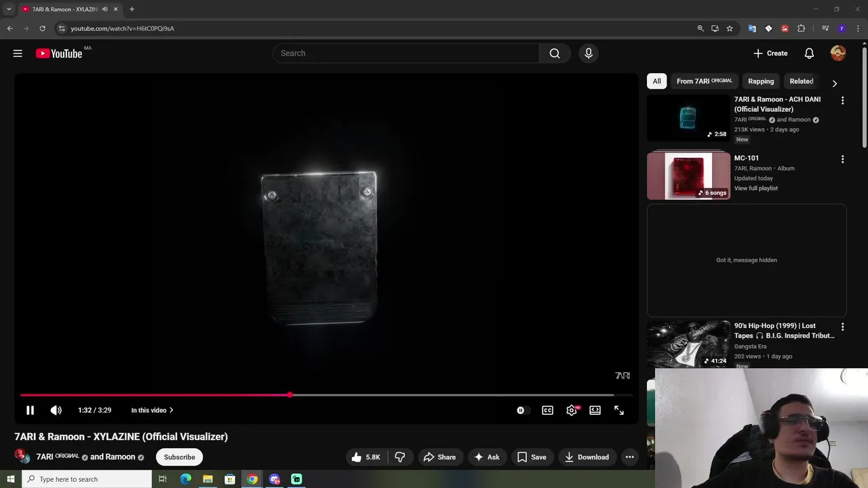Screen dimensions: 868x488
Task: Open the extensions puzzle menu
Action: 801,28
